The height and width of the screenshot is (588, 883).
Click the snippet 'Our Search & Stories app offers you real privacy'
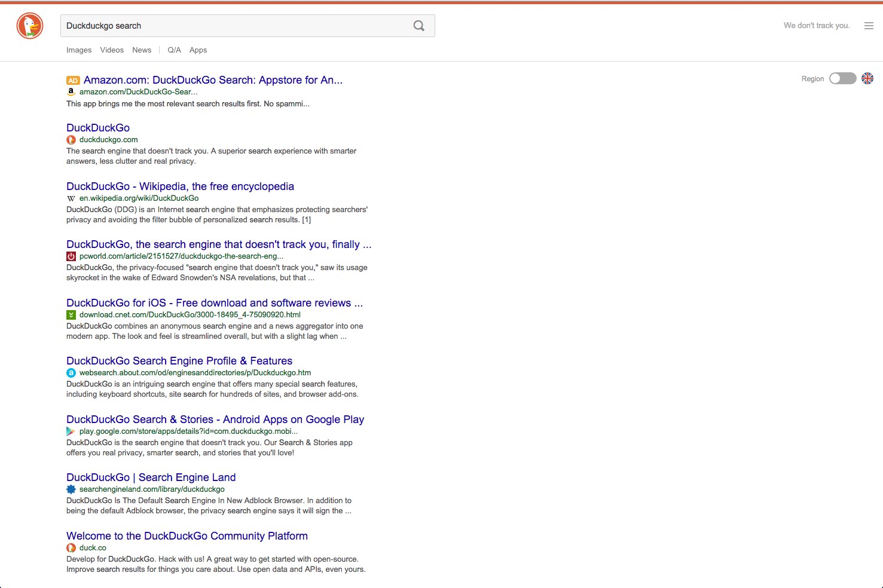click(209, 448)
